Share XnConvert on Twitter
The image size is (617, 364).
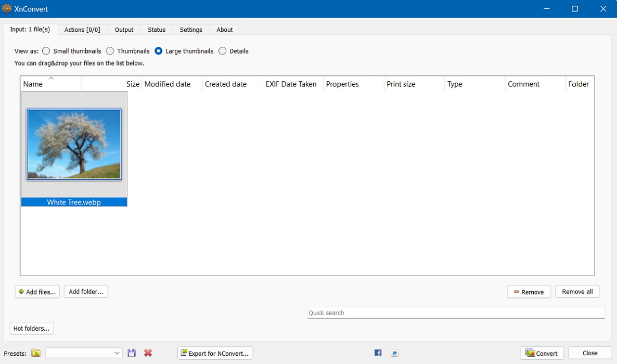(x=394, y=353)
